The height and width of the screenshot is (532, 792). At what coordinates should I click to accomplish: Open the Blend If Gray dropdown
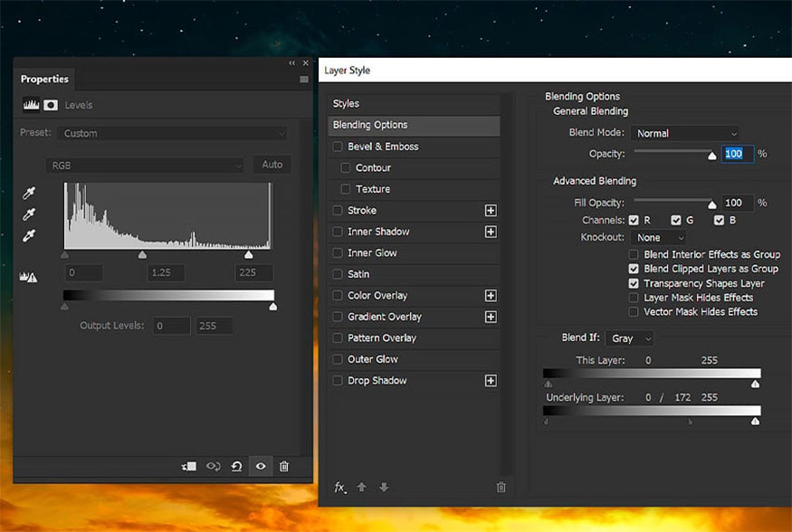tap(630, 338)
